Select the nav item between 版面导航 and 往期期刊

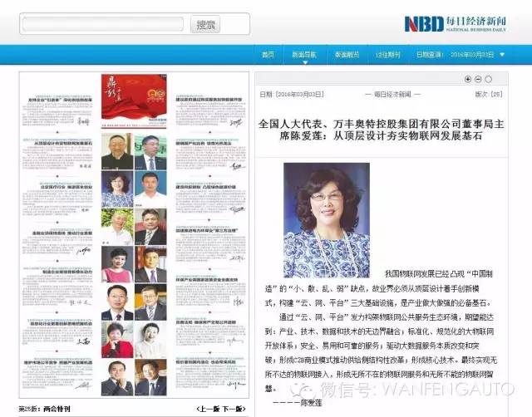click(347, 55)
